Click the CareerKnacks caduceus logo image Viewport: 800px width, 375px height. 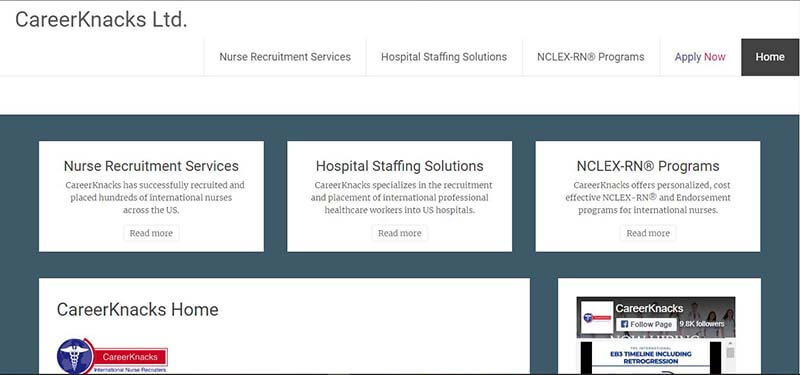tap(112, 355)
